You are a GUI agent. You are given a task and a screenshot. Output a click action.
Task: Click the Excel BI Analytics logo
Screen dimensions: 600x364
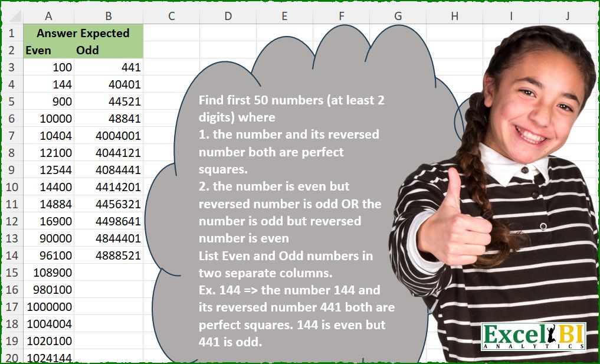pos(534,336)
